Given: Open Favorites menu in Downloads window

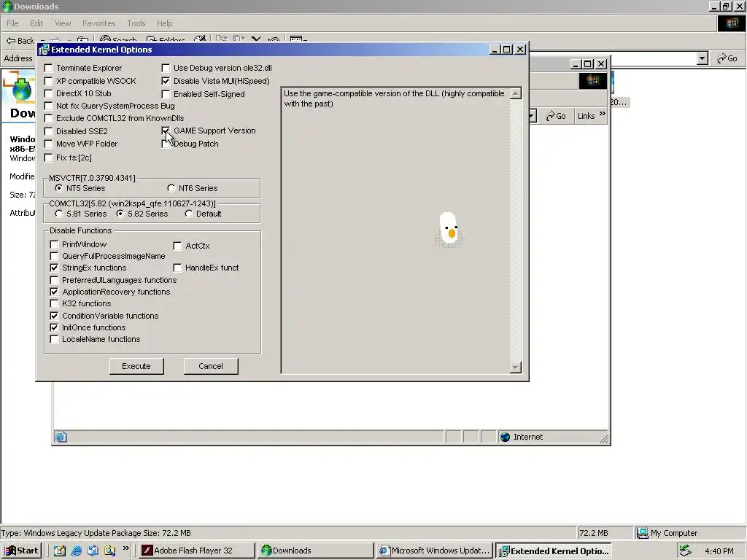Looking at the screenshot, I should coord(99,23).
